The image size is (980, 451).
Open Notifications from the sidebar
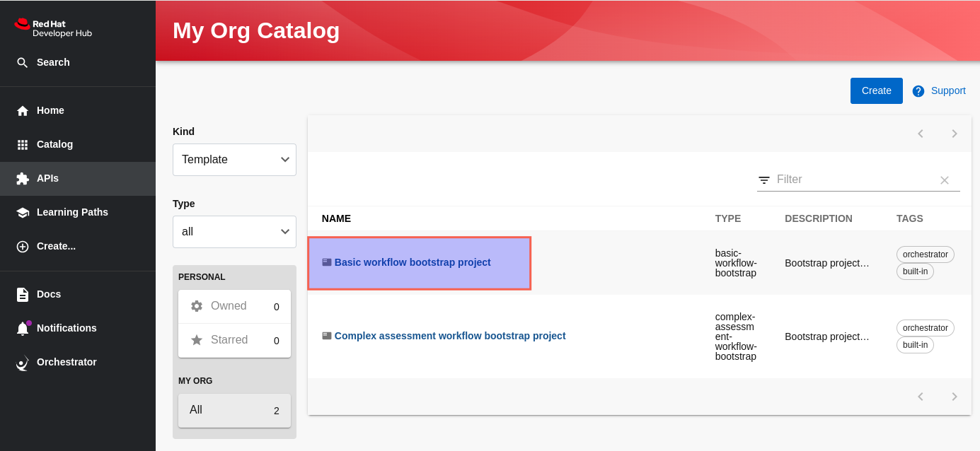click(x=78, y=328)
